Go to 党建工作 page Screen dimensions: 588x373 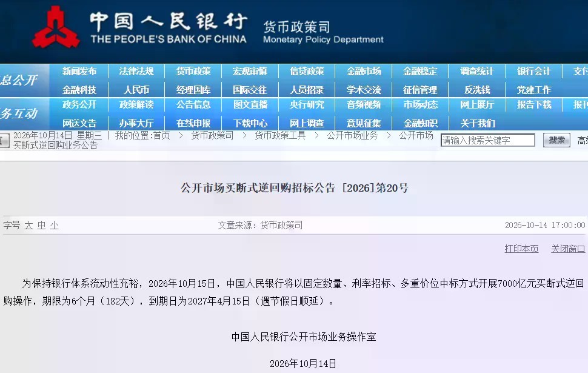coord(534,90)
